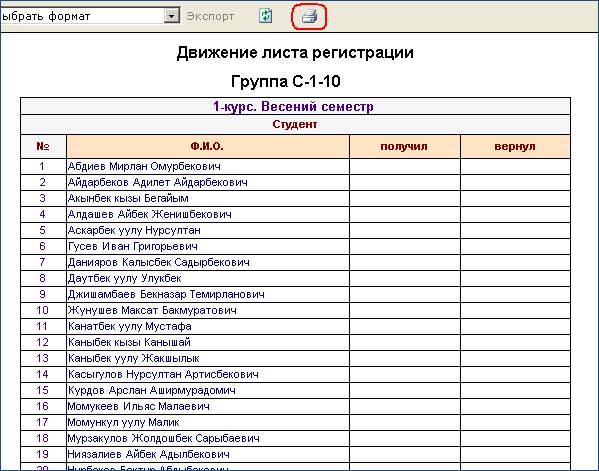The height and width of the screenshot is (471, 599).
Task: Click the printer icon in toolbar
Action: pyautogui.click(x=309, y=16)
